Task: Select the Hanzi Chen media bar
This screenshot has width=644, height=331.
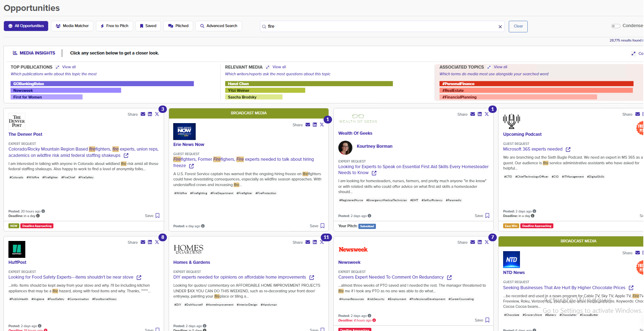Action: pos(309,84)
